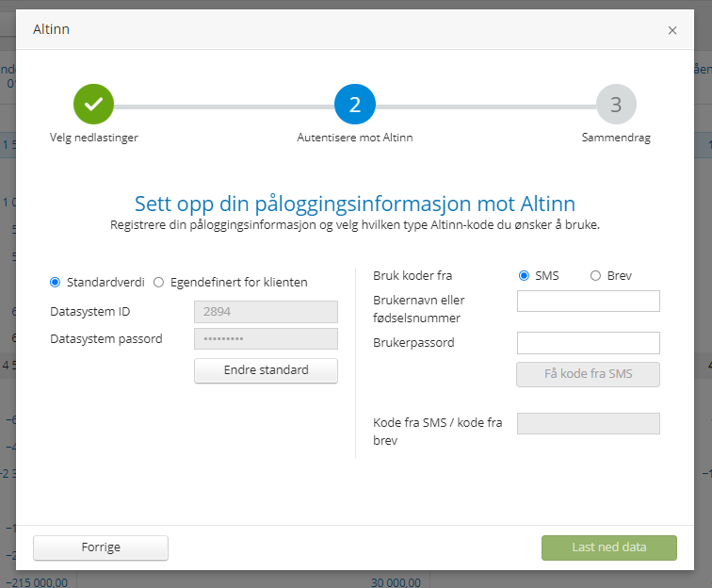Click the Sammendrag step label

click(x=616, y=138)
